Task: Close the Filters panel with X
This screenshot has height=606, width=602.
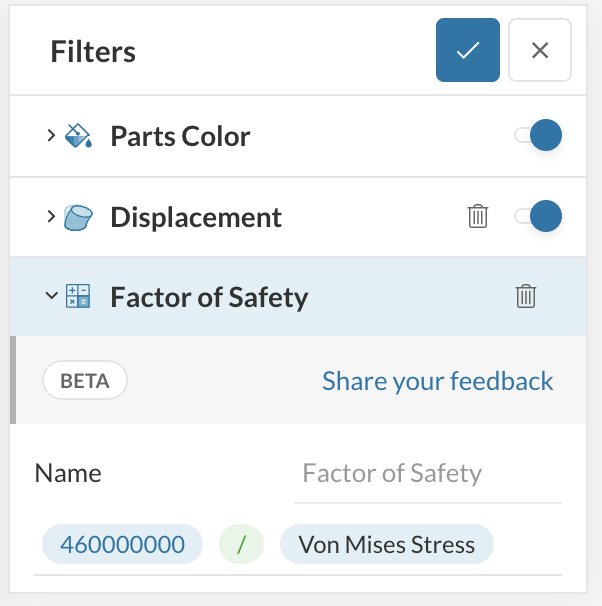Action: click(540, 50)
